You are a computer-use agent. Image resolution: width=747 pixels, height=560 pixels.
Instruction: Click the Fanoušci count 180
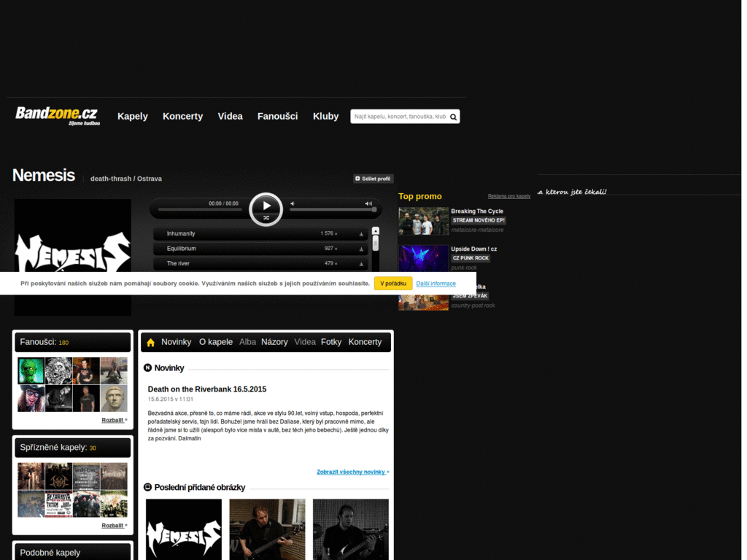(x=64, y=343)
